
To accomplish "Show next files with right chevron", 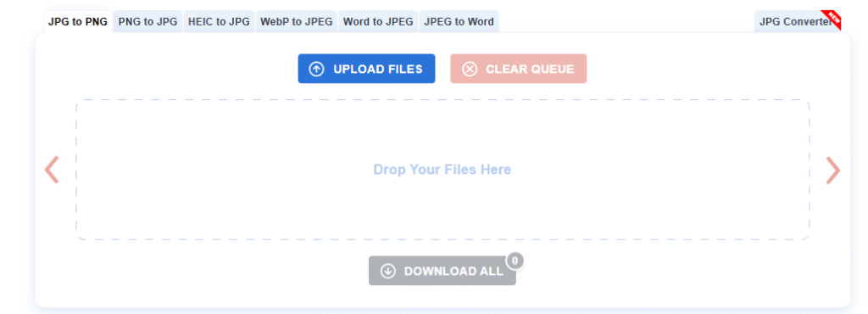I will click(833, 170).
